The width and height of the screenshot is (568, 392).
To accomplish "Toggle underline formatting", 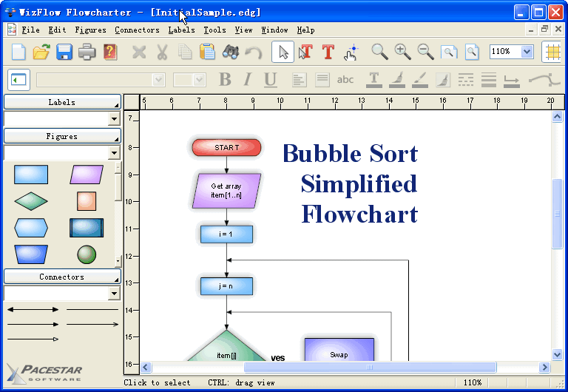I will click(270, 80).
